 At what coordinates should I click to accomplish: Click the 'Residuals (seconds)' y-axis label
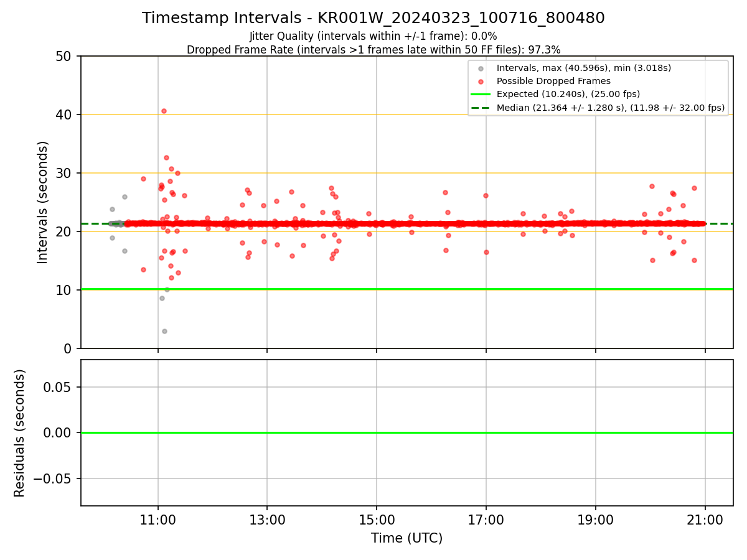pyautogui.click(x=19, y=433)
